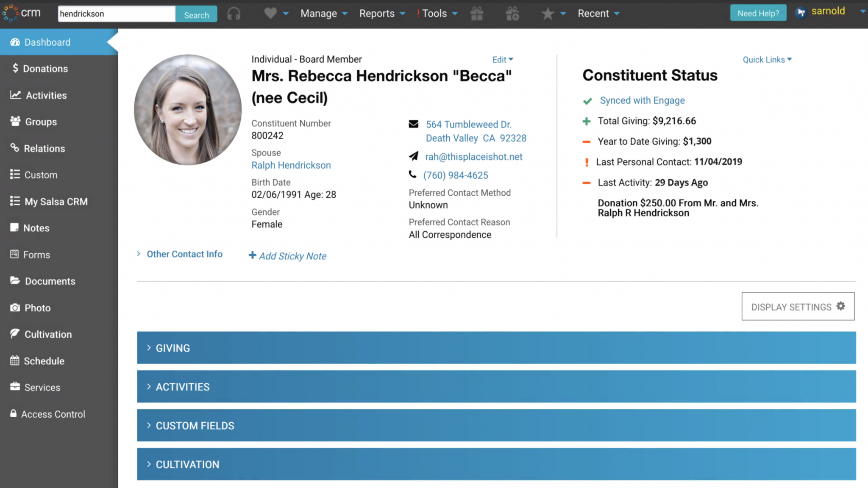The width and height of the screenshot is (868, 488).
Task: Click Add Sticky Note link
Action: pyautogui.click(x=292, y=256)
